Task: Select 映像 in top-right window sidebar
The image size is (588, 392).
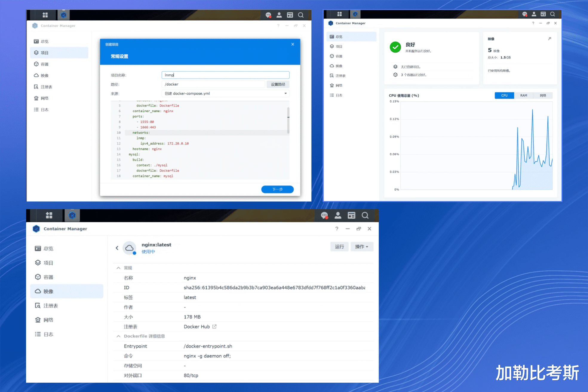Action: point(351,66)
